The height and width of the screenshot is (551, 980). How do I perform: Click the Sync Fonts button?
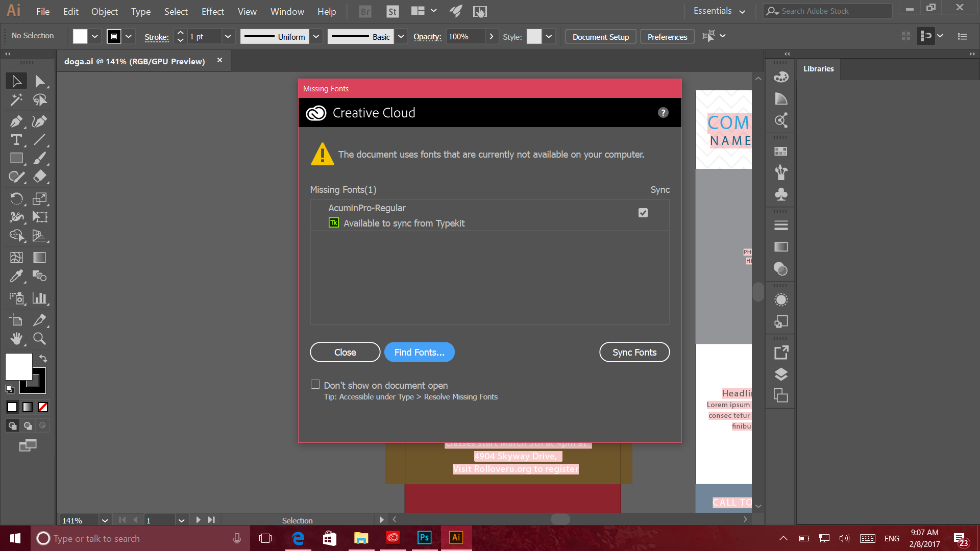[634, 352]
